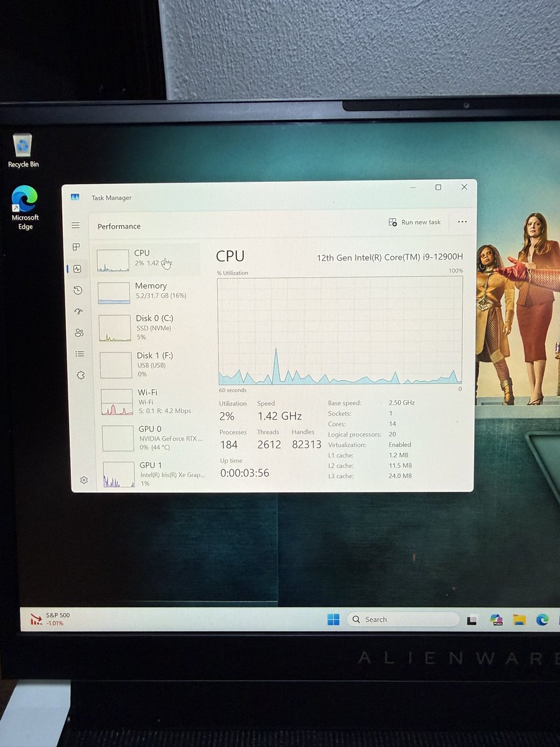
Task: Select the Wi-Fi performance entry
Action: 151,402
